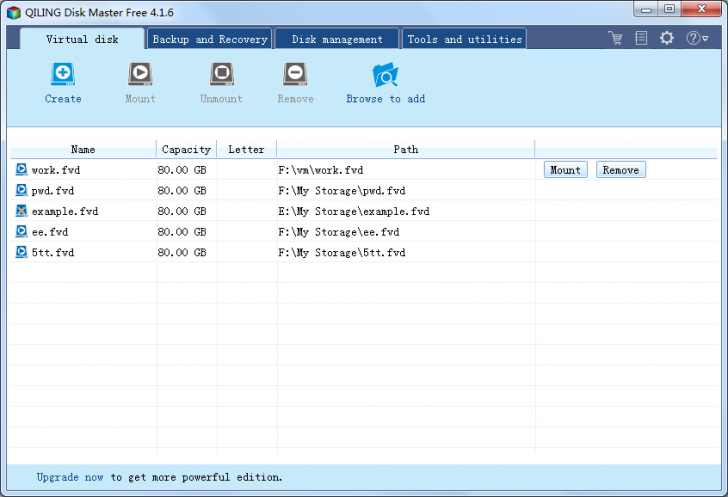
Task: Click the Create label under the toolbar icon
Action: (63, 98)
